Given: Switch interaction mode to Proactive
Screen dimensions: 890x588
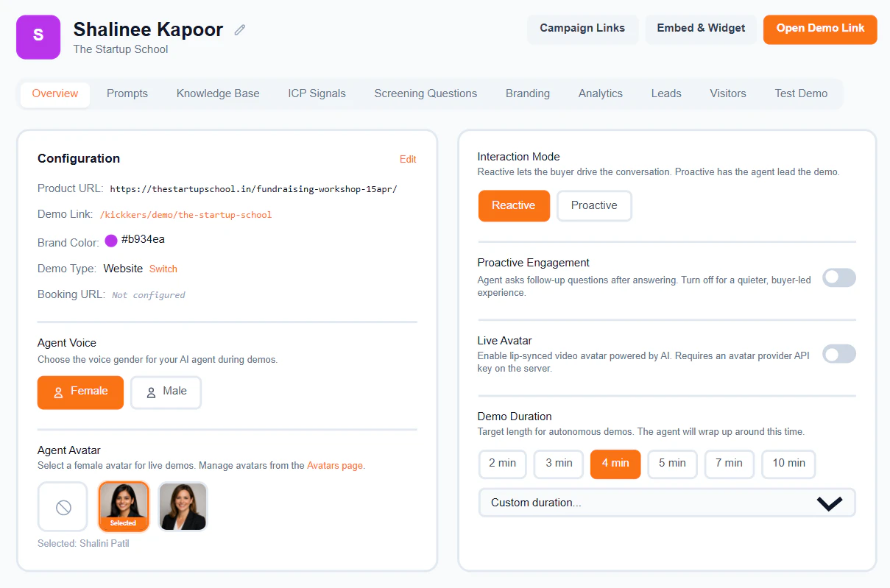Looking at the screenshot, I should coord(594,206).
